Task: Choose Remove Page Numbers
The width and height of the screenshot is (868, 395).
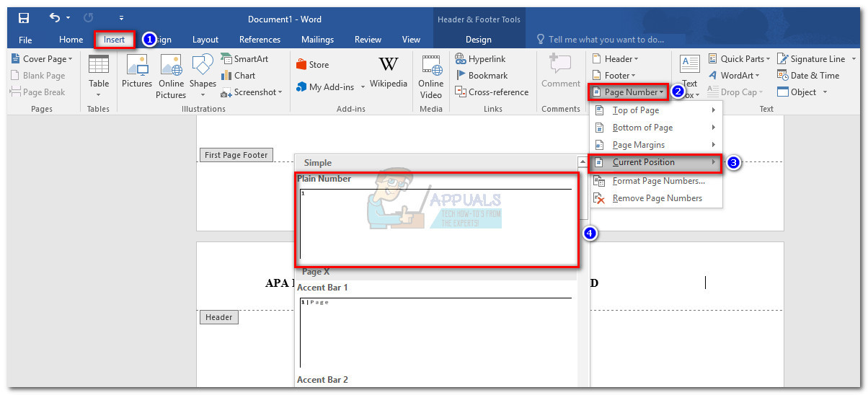Action: 656,198
